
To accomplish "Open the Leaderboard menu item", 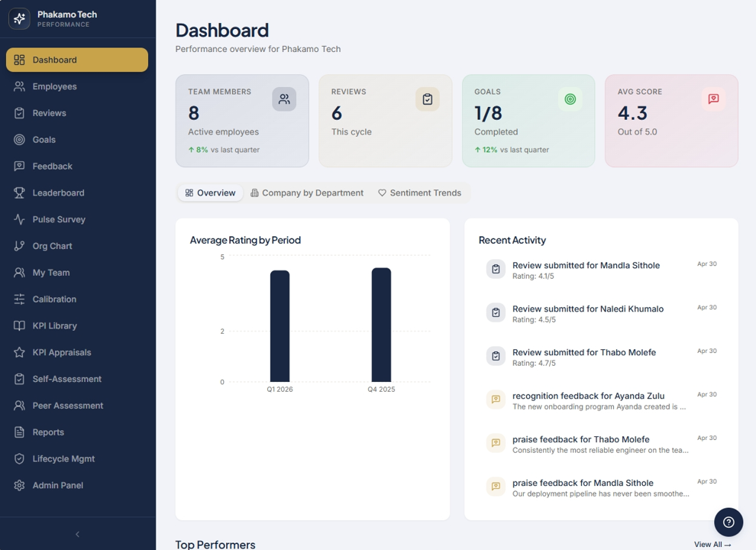I will 77,192.
